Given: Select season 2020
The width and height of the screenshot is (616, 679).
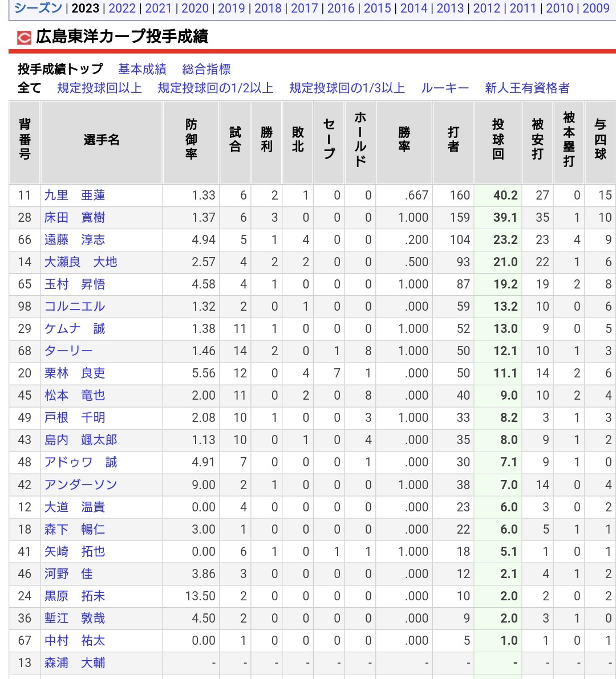Looking at the screenshot, I should 194,8.
